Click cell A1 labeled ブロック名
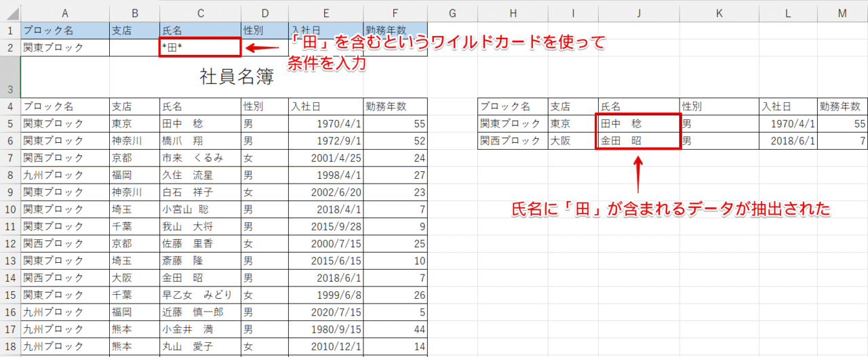 point(65,30)
